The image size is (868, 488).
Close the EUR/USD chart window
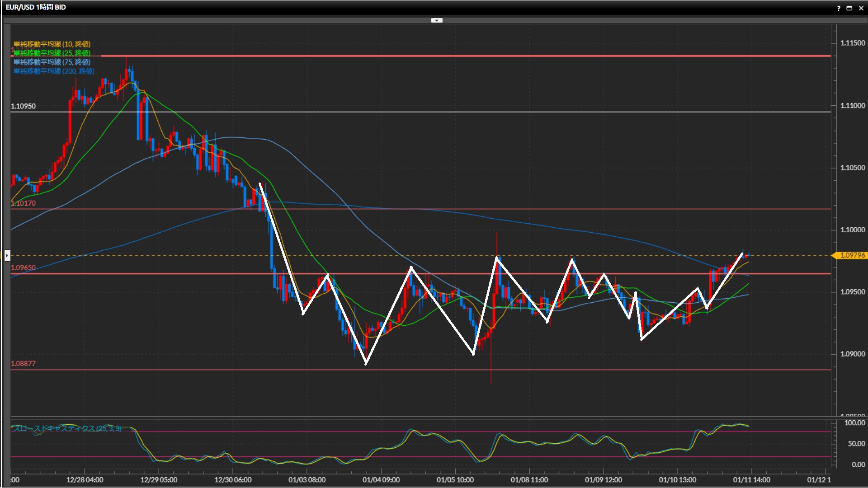(861, 8)
